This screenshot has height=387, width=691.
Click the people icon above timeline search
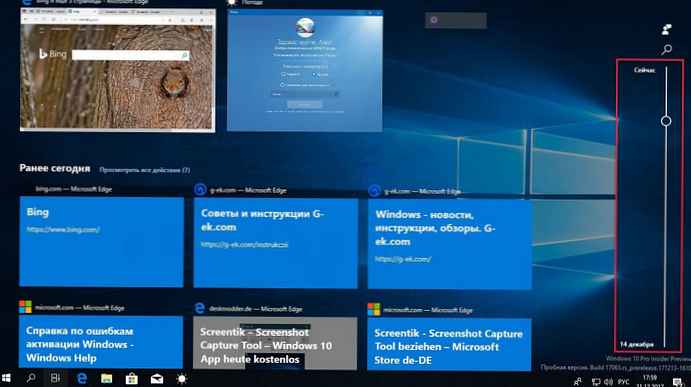tap(667, 30)
